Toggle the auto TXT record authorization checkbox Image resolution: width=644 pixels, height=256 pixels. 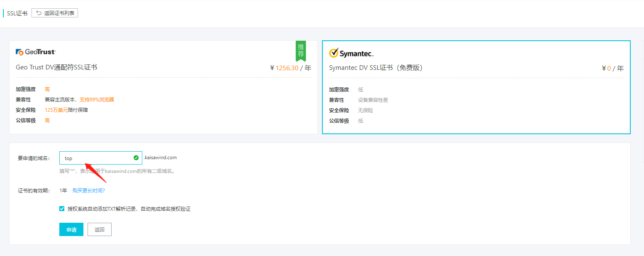click(62, 209)
